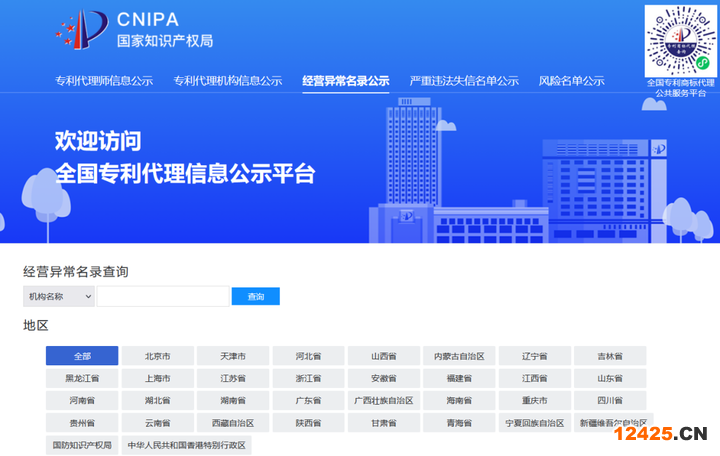720x456 pixels.
Task: Select the 全部 region filter
Action: tap(82, 356)
